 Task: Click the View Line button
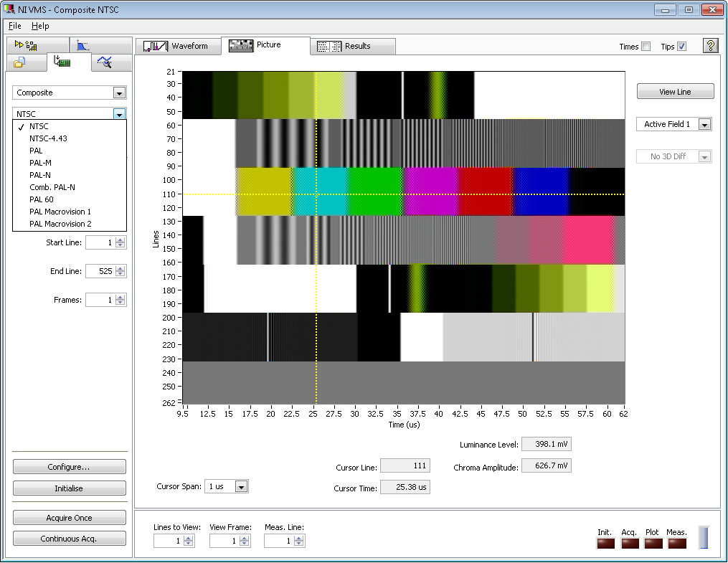675,92
